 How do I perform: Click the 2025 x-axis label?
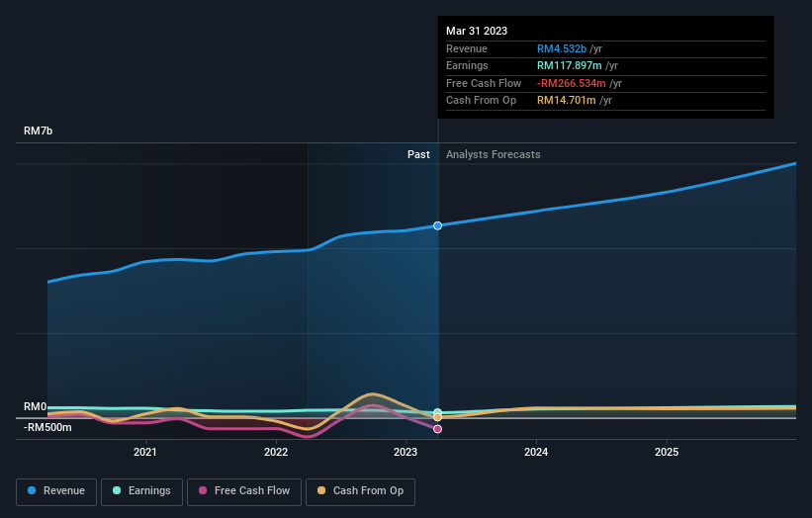pos(667,453)
